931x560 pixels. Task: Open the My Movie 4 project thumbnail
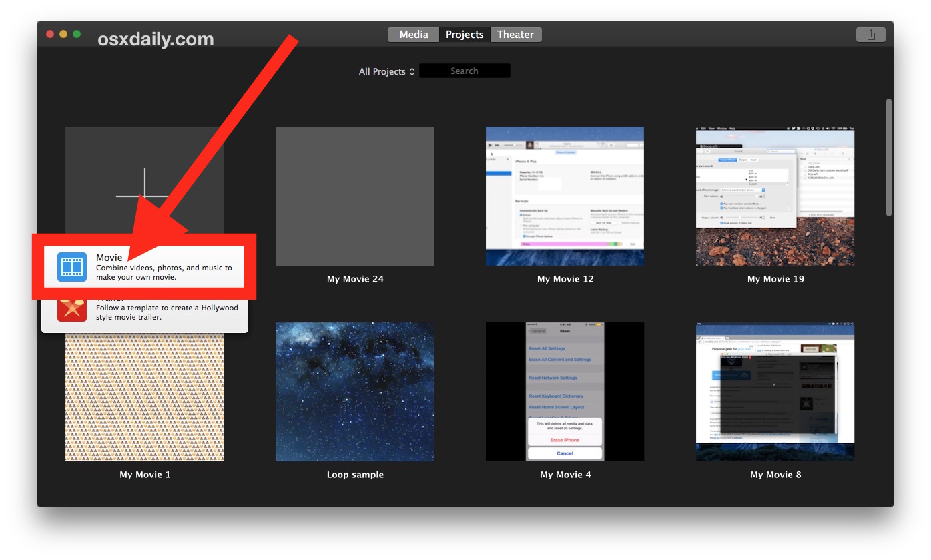[x=565, y=392]
